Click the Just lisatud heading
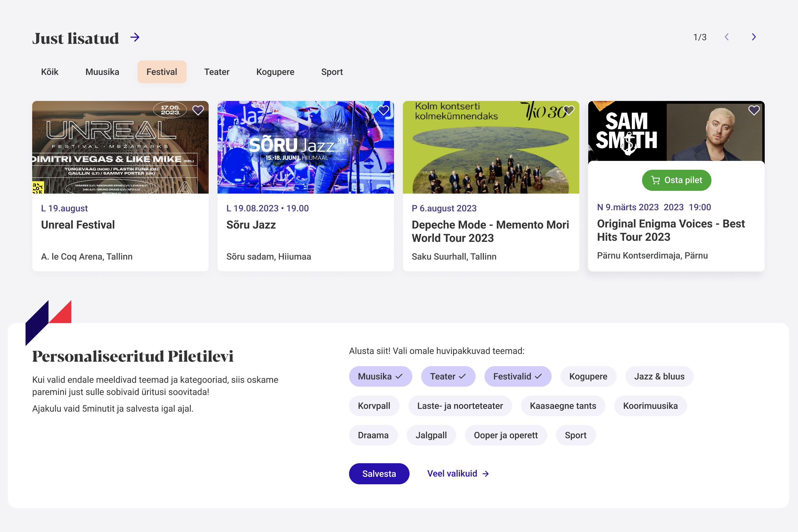 [75, 38]
